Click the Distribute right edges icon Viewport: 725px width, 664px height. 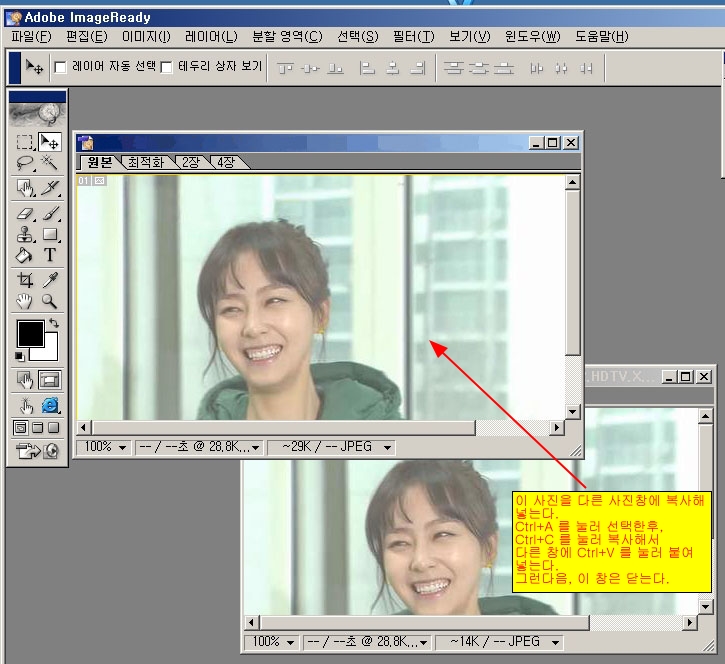[x=586, y=68]
